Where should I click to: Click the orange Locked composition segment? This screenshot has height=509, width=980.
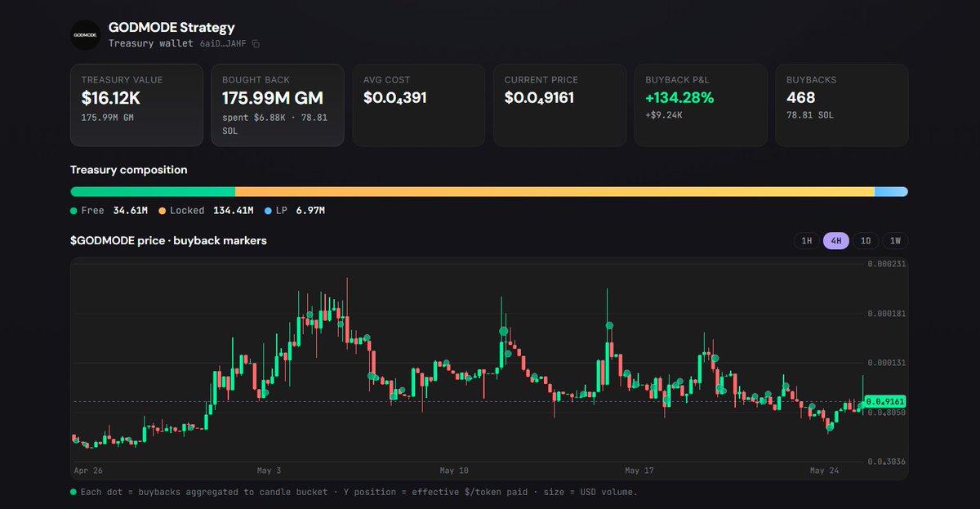pyautogui.click(x=555, y=192)
